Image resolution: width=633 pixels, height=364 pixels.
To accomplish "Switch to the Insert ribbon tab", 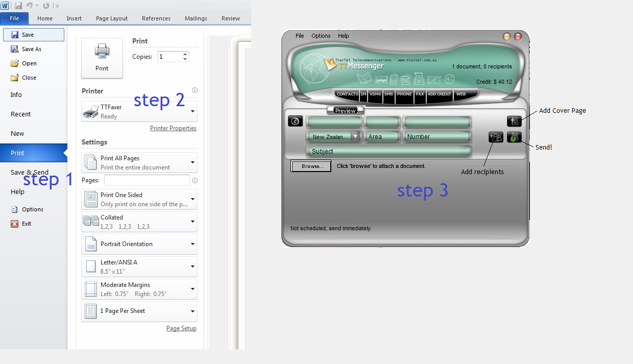I will point(74,18).
